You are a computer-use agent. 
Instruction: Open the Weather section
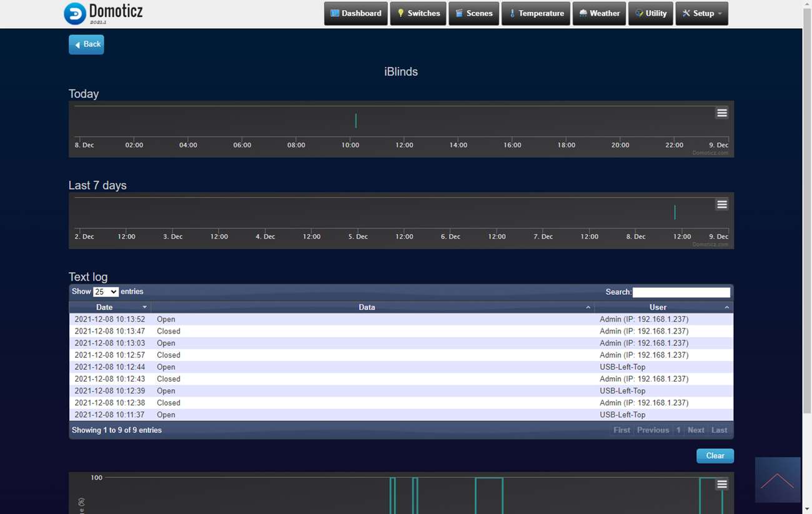click(x=599, y=14)
